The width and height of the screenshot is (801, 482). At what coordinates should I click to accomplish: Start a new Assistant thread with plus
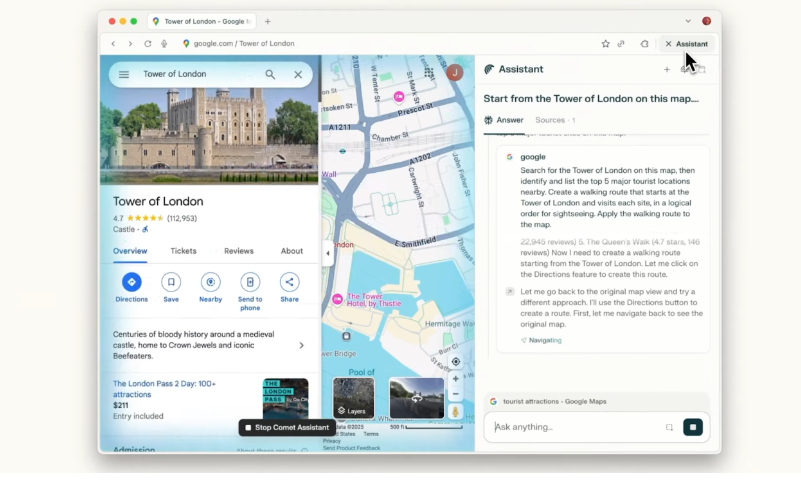tap(667, 69)
